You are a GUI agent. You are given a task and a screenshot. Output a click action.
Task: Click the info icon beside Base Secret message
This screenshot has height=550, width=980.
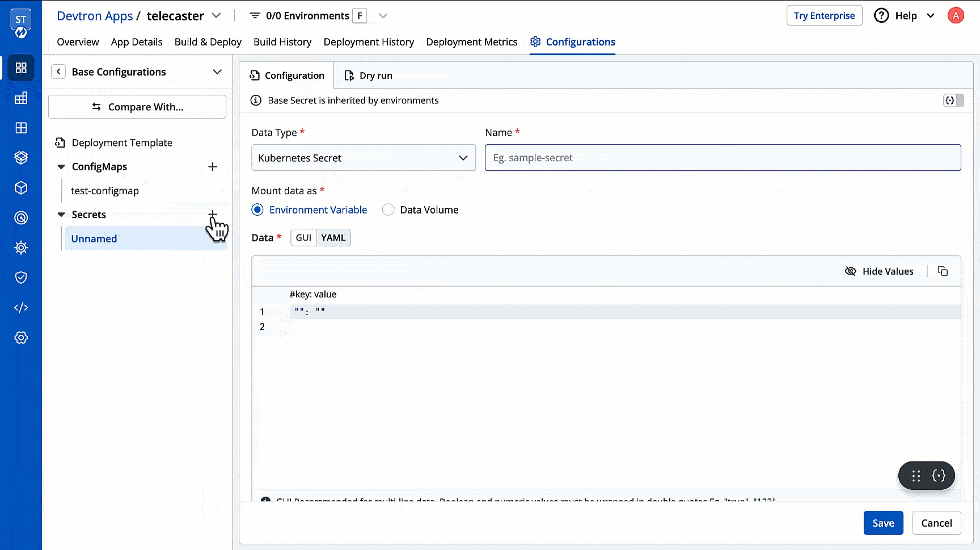pos(256,100)
